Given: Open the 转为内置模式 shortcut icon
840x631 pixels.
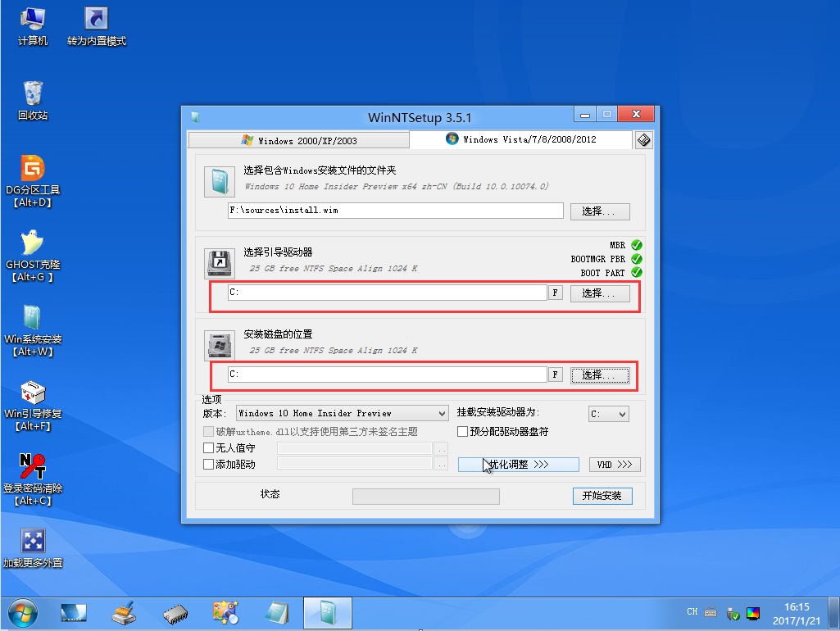Looking at the screenshot, I should pos(97,27).
